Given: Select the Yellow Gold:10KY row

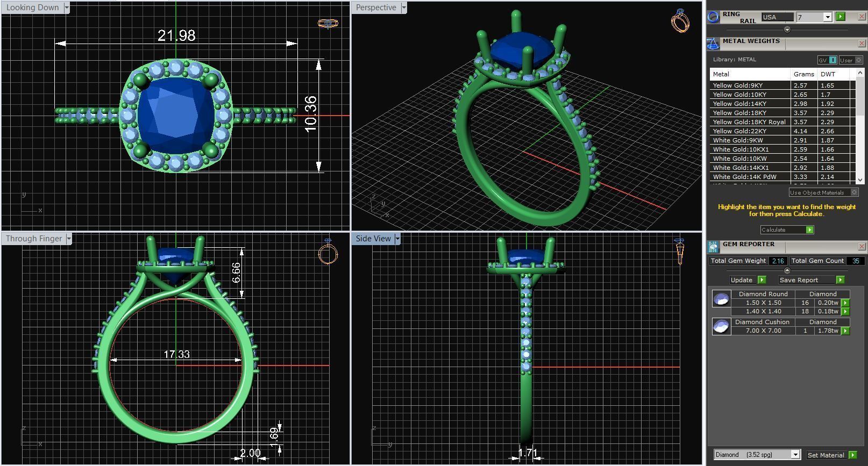Looking at the screenshot, I should 782,95.
